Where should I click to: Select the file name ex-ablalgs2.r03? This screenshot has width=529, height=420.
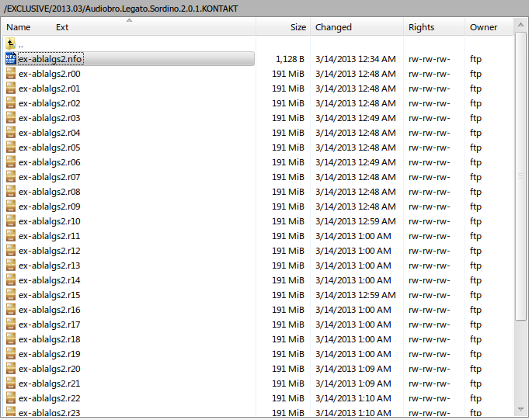pos(50,118)
